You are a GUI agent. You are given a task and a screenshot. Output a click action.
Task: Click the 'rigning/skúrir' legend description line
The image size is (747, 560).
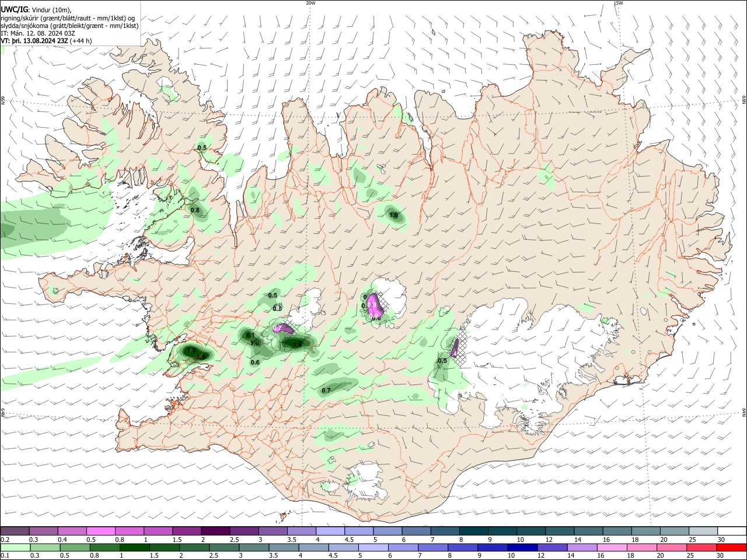pos(68,18)
